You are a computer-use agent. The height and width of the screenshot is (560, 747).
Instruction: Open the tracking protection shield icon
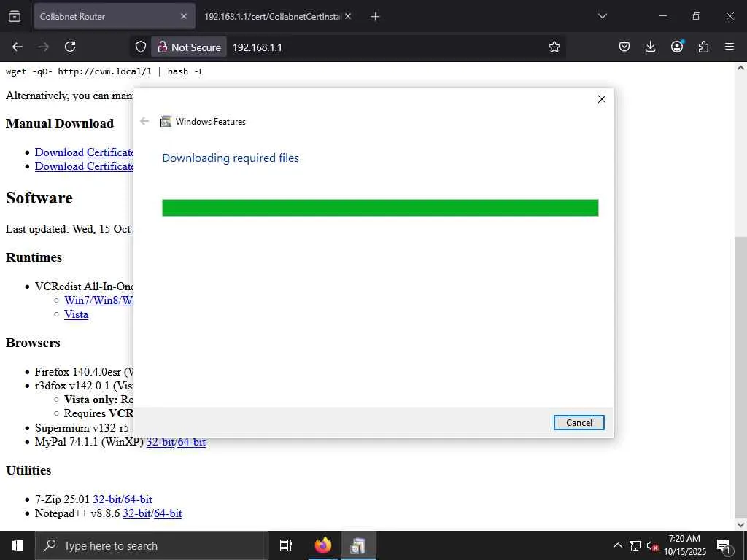(x=141, y=47)
